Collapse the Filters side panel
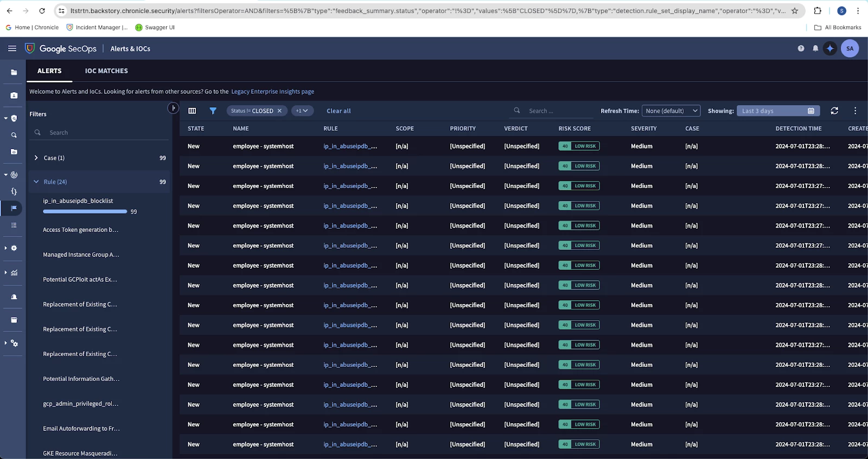This screenshot has width=868, height=459. point(173,108)
